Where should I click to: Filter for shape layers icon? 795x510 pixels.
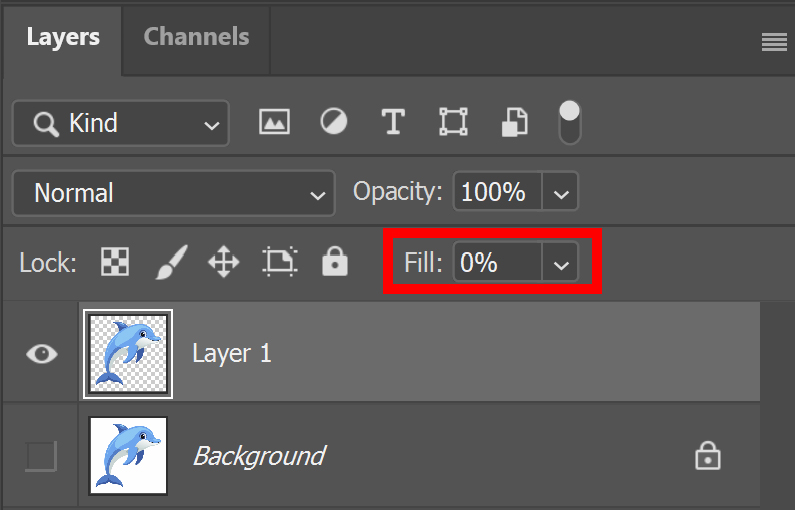453,122
